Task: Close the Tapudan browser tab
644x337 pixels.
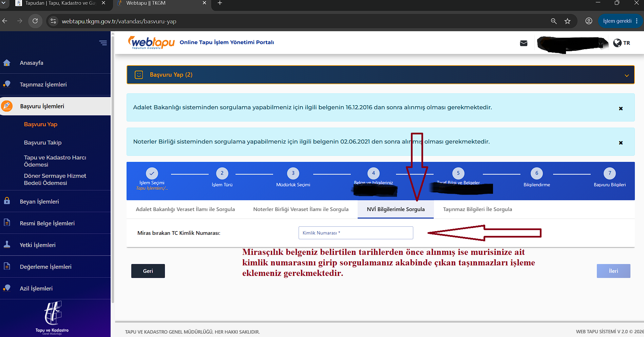Action: point(103,3)
